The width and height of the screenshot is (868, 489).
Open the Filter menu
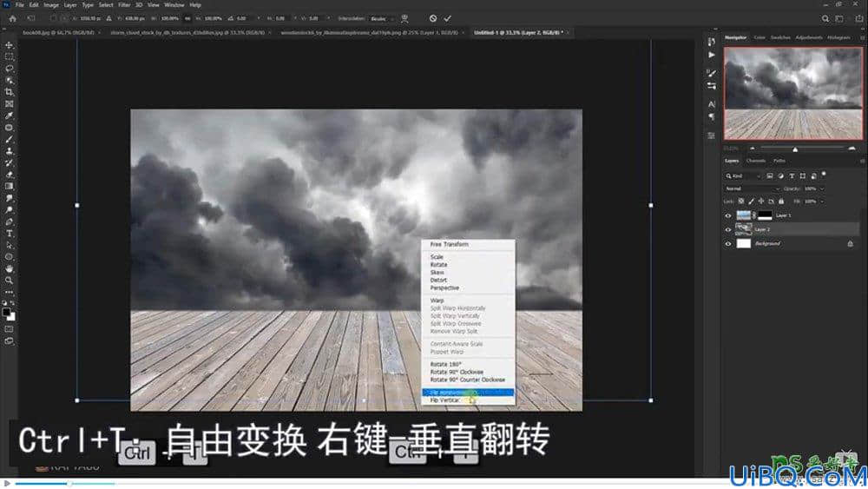(124, 5)
